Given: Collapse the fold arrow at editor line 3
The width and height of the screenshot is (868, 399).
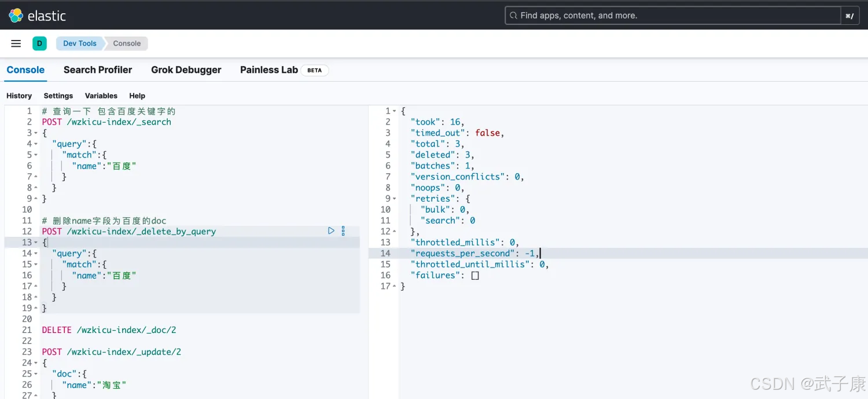Looking at the screenshot, I should (x=36, y=133).
